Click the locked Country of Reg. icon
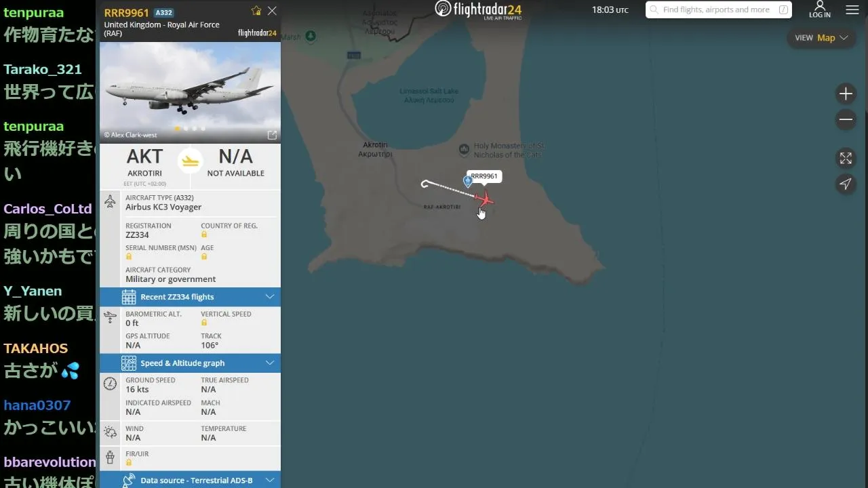Viewport: 868px width, 488px height. pyautogui.click(x=204, y=235)
